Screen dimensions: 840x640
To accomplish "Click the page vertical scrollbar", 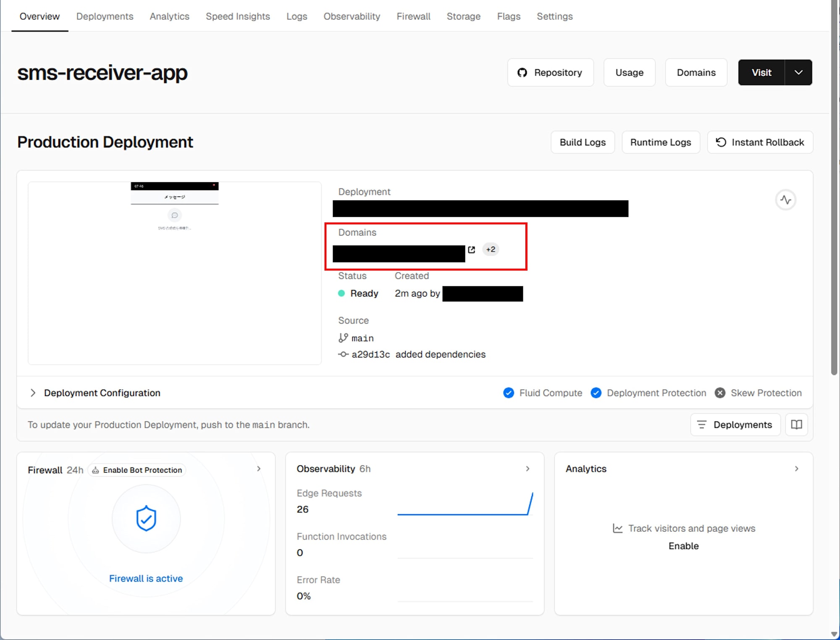I will [835, 188].
